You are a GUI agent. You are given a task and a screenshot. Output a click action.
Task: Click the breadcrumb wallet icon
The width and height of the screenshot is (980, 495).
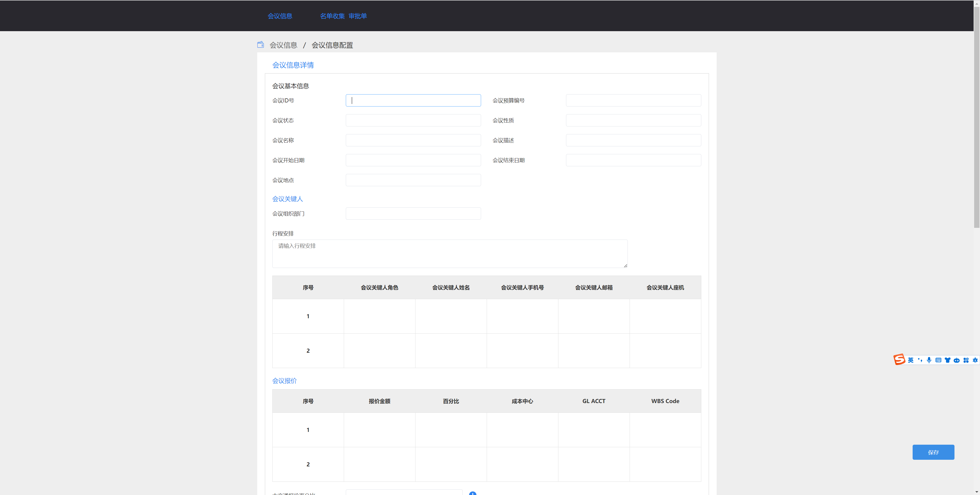261,44
